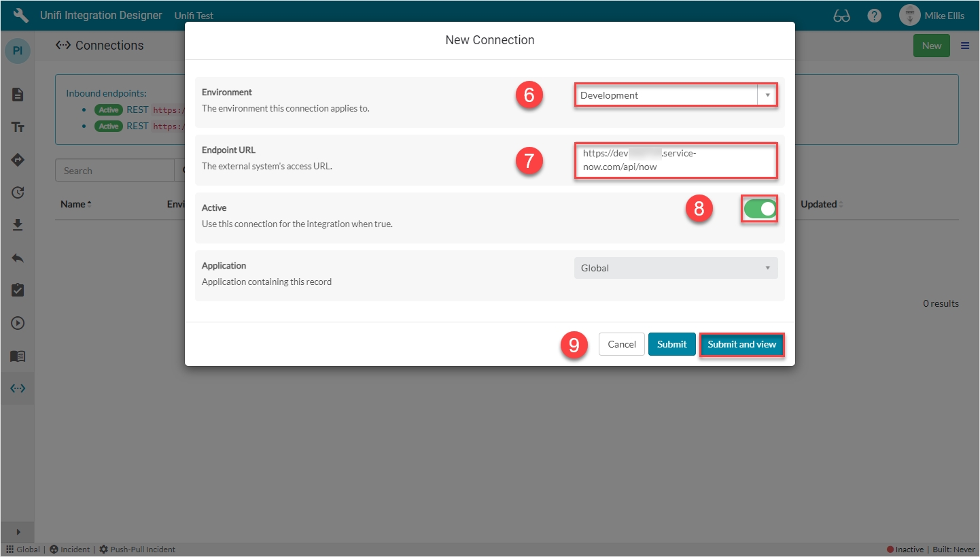This screenshot has height=557, width=980.
Task: Toggle the Active switch off
Action: 760,209
